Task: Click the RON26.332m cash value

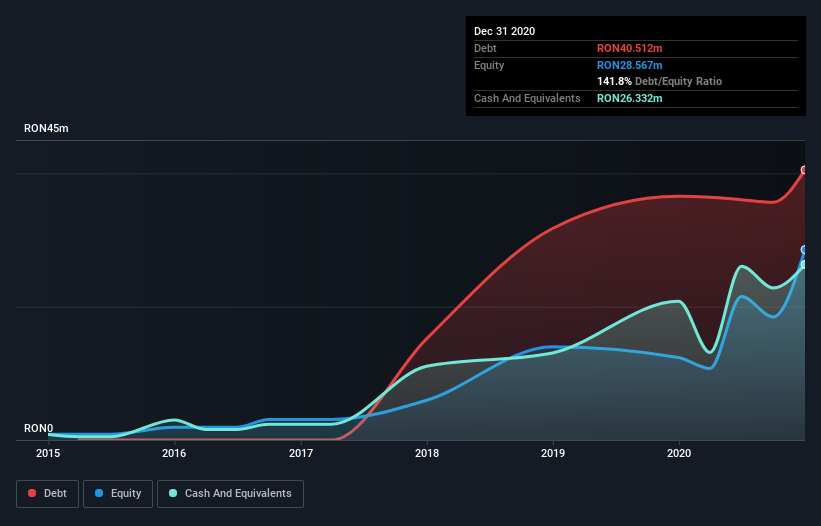Action: pyautogui.click(x=630, y=98)
